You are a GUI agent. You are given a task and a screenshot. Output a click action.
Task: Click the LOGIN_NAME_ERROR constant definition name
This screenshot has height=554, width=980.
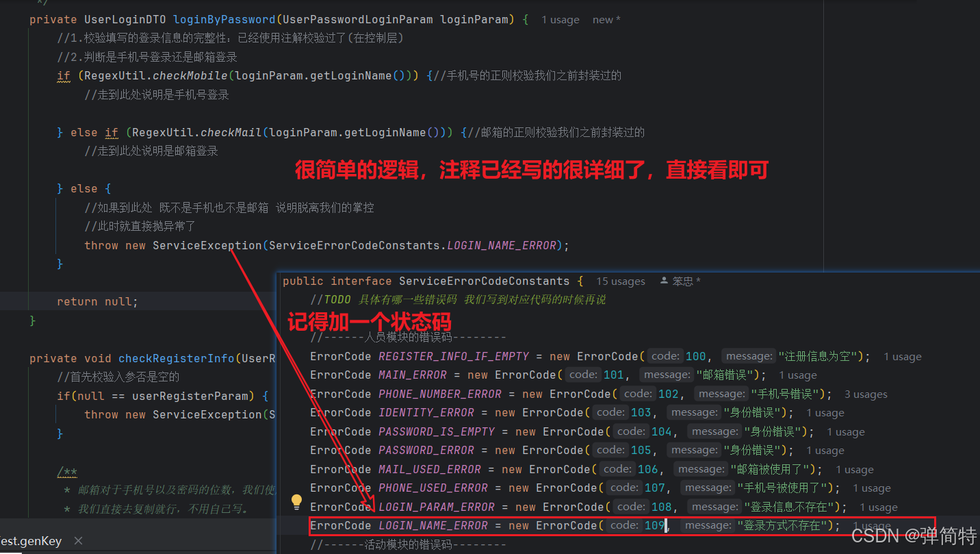[x=433, y=525]
